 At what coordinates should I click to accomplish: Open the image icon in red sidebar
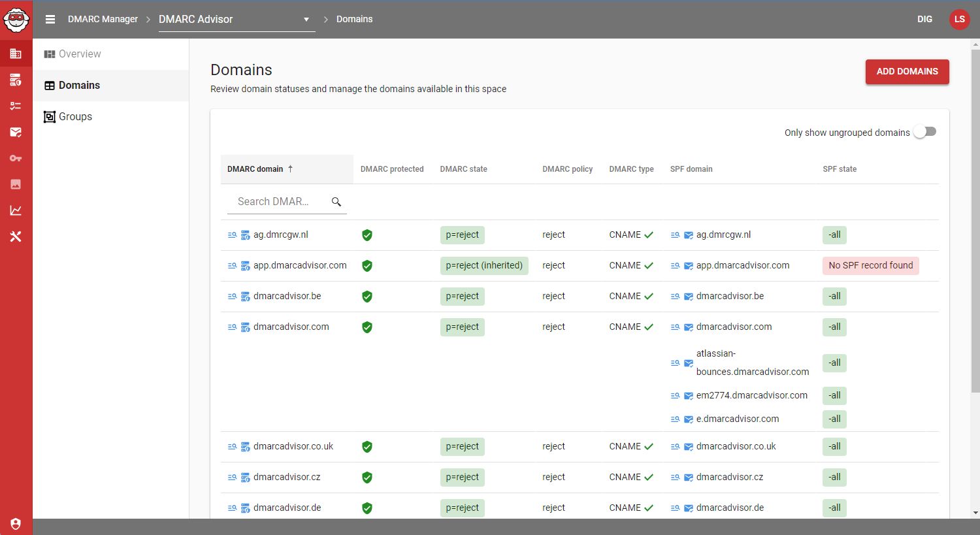click(16, 184)
